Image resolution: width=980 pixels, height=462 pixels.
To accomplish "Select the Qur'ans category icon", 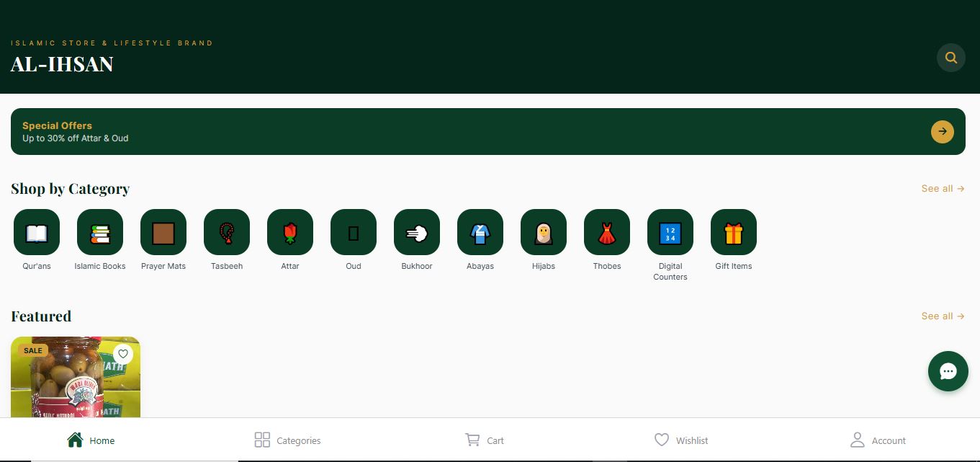I will point(37,232).
